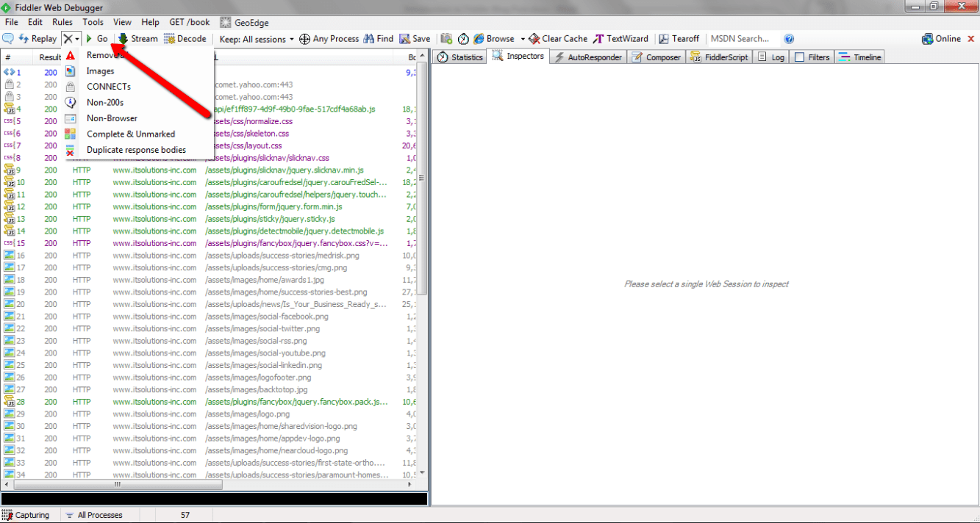Select Images in the Remove menu
This screenshot has width=980, height=523.
click(140, 71)
